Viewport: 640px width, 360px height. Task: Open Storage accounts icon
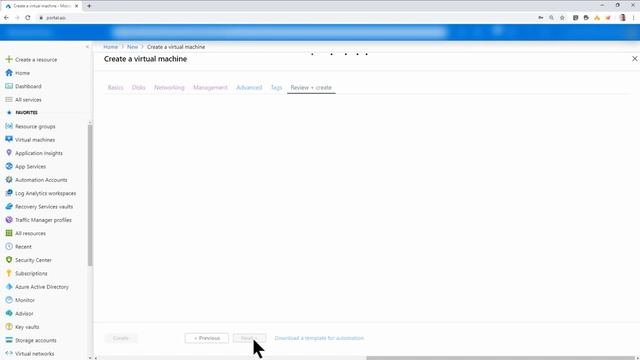(9, 340)
